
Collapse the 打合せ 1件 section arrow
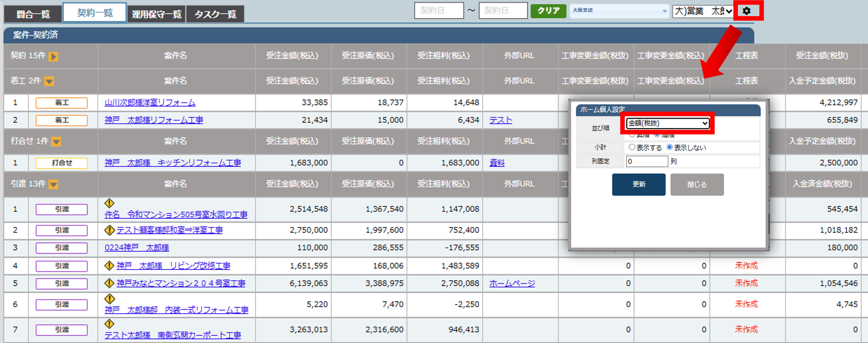[56, 142]
